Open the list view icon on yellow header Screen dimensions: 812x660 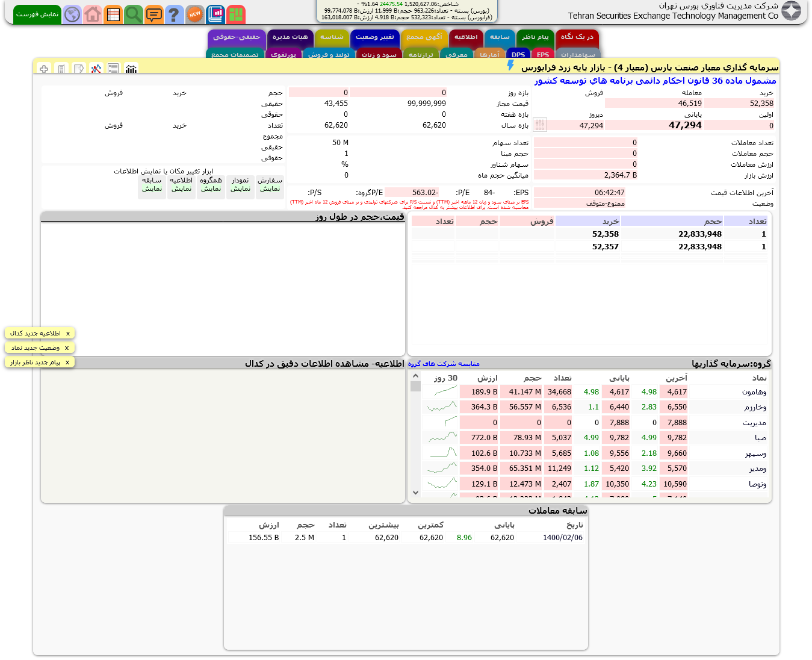[114, 69]
